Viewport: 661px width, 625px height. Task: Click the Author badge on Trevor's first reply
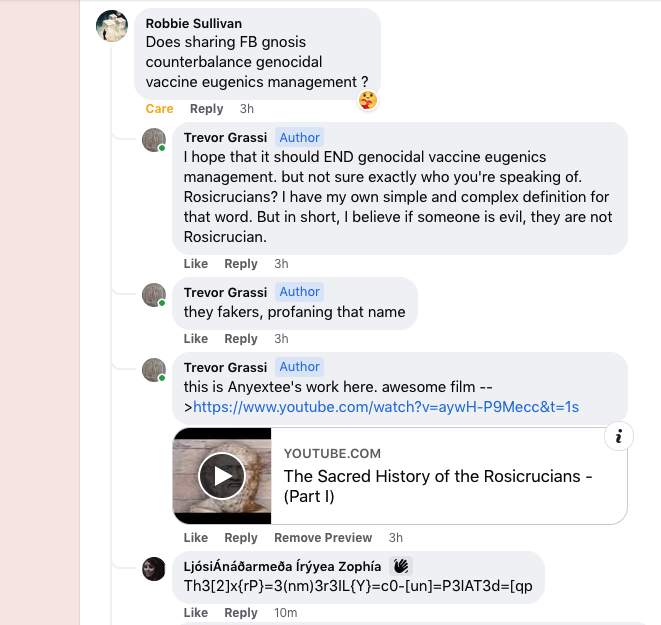click(299, 138)
